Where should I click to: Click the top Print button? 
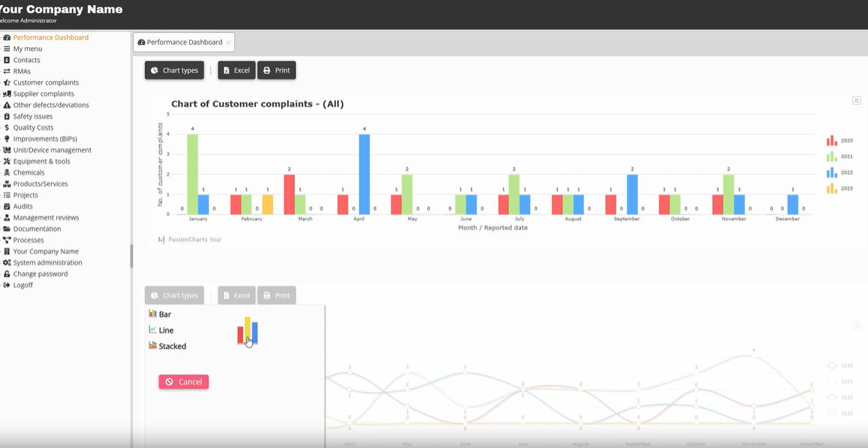276,71
